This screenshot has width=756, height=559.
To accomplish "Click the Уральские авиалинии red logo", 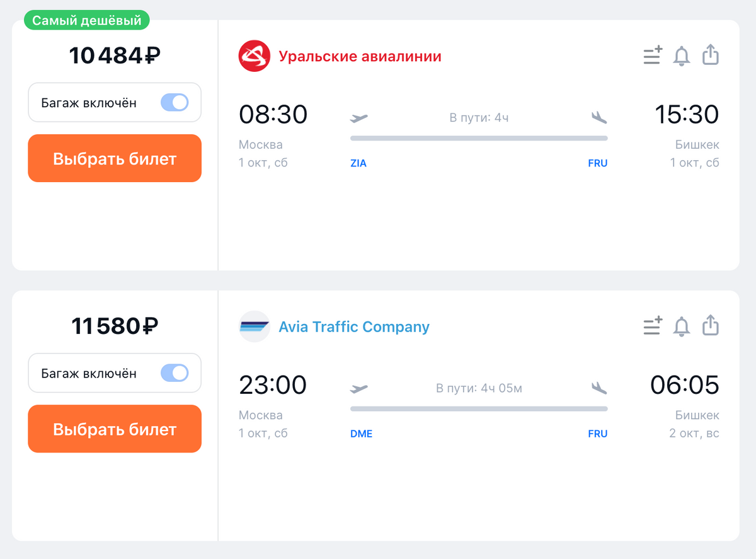I will click(x=254, y=57).
